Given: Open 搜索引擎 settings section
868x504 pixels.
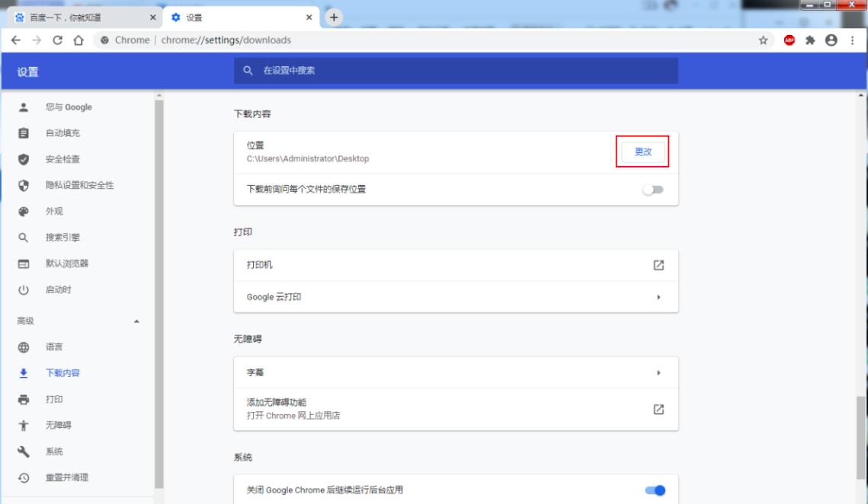Looking at the screenshot, I should 62,238.
